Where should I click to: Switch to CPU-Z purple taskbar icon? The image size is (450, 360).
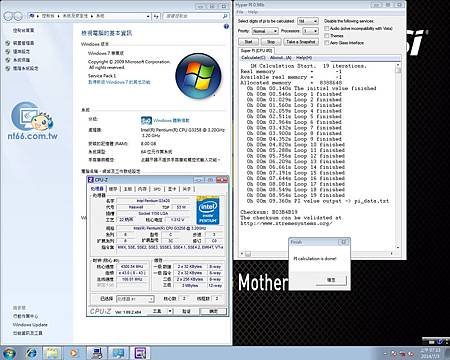[140, 353]
